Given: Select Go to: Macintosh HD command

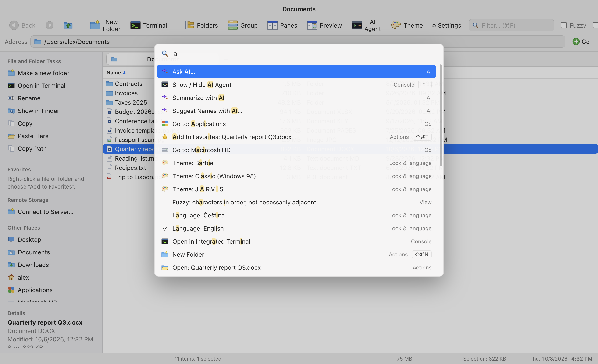Looking at the screenshot, I should [x=296, y=150].
